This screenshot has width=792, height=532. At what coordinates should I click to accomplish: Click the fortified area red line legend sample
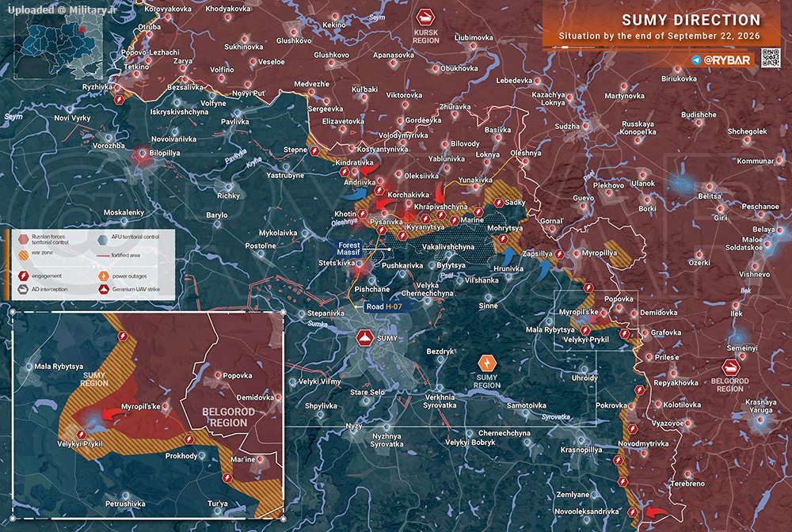tap(103, 256)
